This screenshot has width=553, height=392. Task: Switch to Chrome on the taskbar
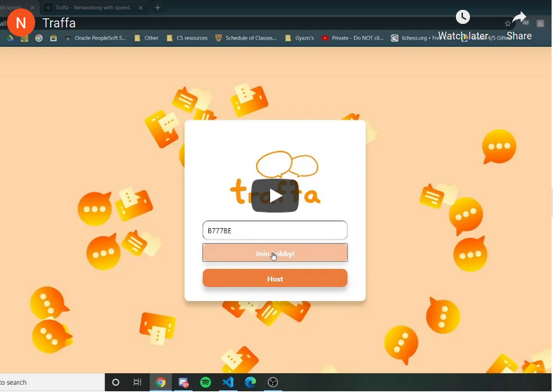click(x=160, y=382)
